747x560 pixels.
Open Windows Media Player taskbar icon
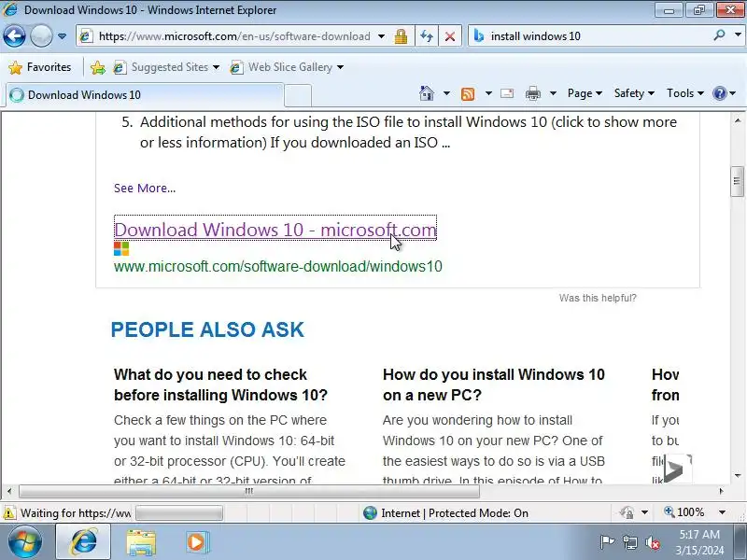coord(197,542)
